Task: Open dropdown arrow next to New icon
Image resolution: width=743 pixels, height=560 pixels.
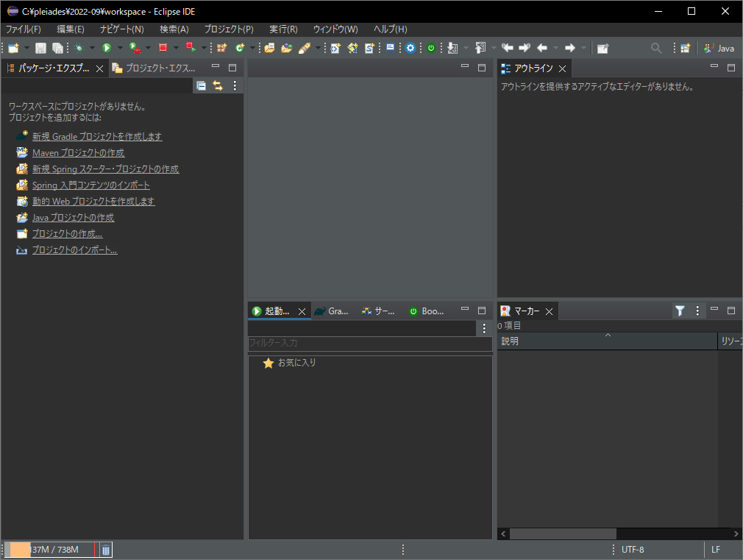Action: tap(26, 48)
